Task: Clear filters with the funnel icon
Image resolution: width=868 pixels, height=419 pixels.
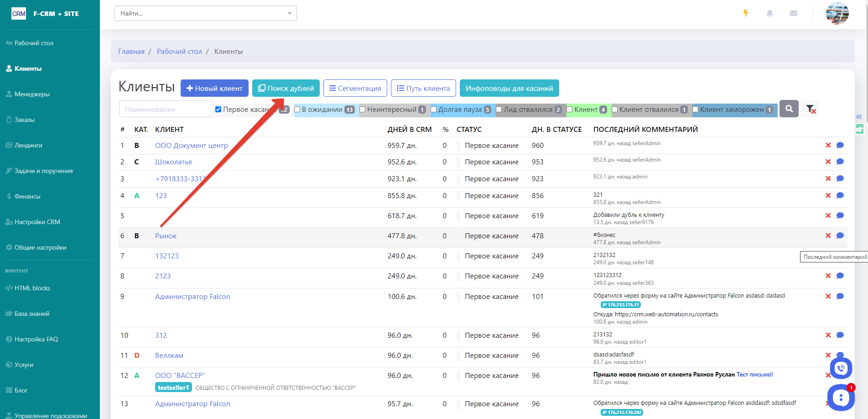Action: pyautogui.click(x=811, y=109)
